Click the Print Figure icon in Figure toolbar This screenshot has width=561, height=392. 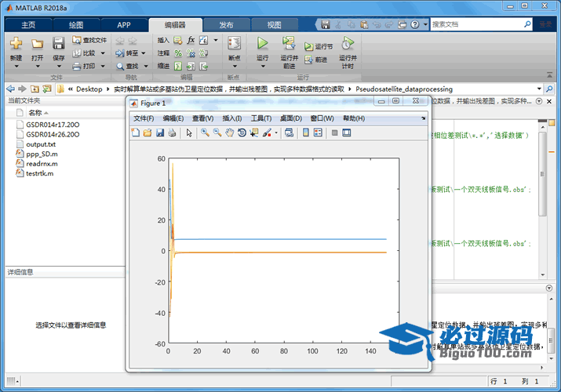tap(172, 133)
